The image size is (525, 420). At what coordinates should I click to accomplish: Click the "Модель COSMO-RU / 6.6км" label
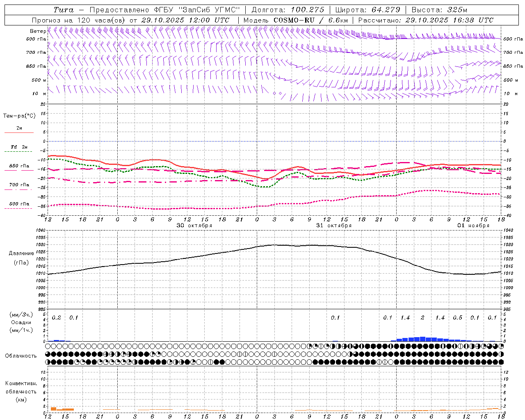click(296, 20)
